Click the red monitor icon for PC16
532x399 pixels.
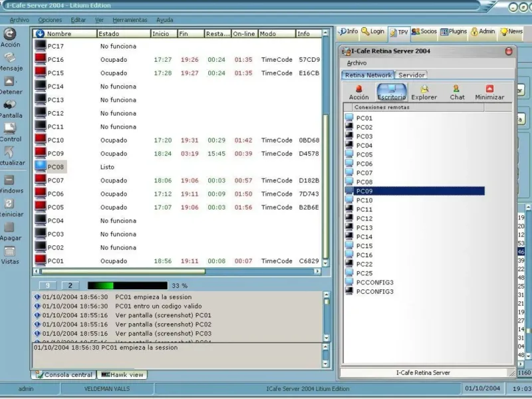[41, 59]
